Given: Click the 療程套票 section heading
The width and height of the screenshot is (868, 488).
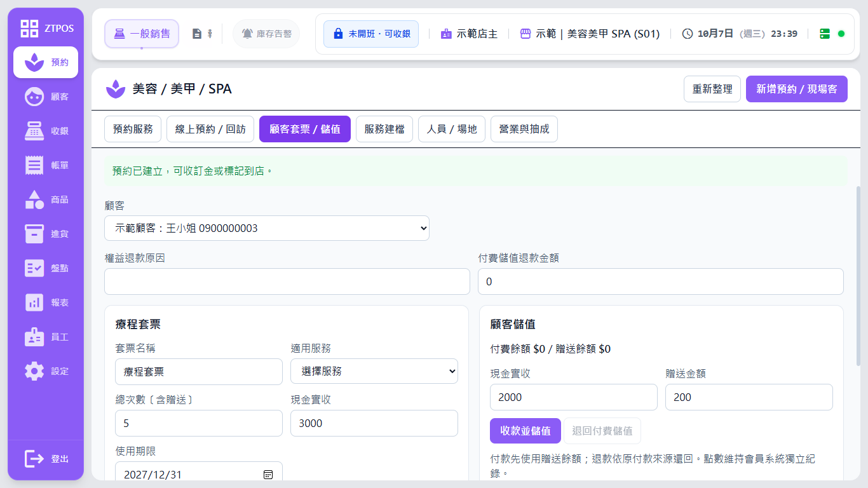Looking at the screenshot, I should click(138, 324).
